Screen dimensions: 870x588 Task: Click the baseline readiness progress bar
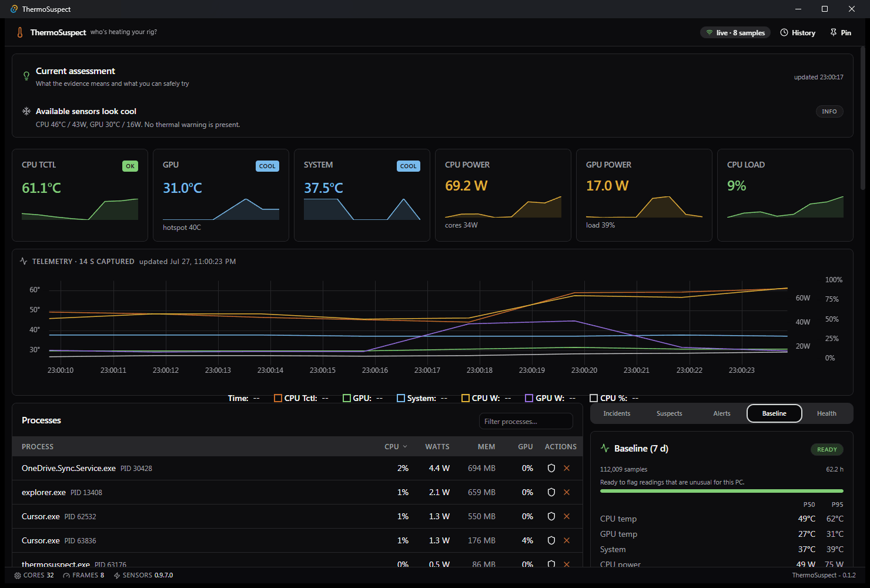tap(722, 491)
